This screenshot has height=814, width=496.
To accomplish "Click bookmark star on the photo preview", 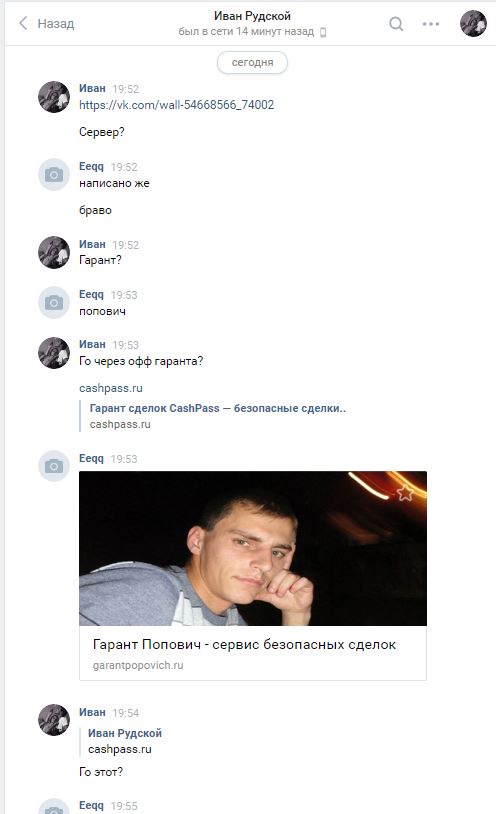I will coord(405,493).
